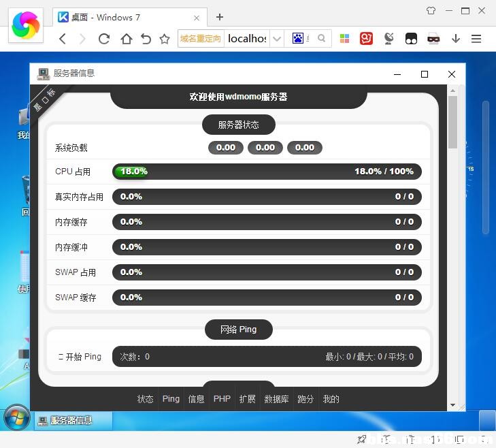Click the red Weibo extension icon

366,39
